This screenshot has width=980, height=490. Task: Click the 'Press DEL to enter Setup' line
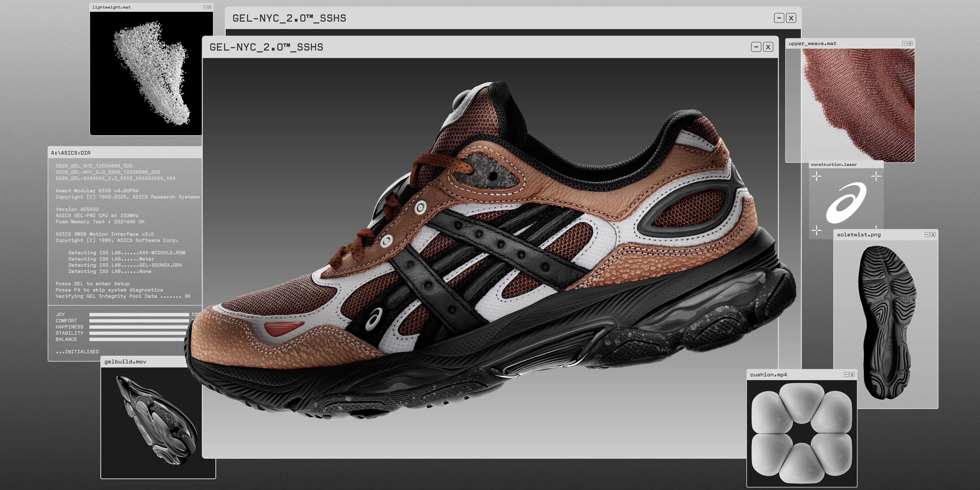[92, 284]
